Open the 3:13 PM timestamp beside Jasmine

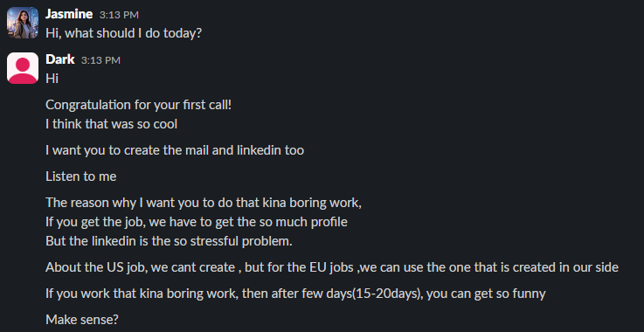click(119, 15)
